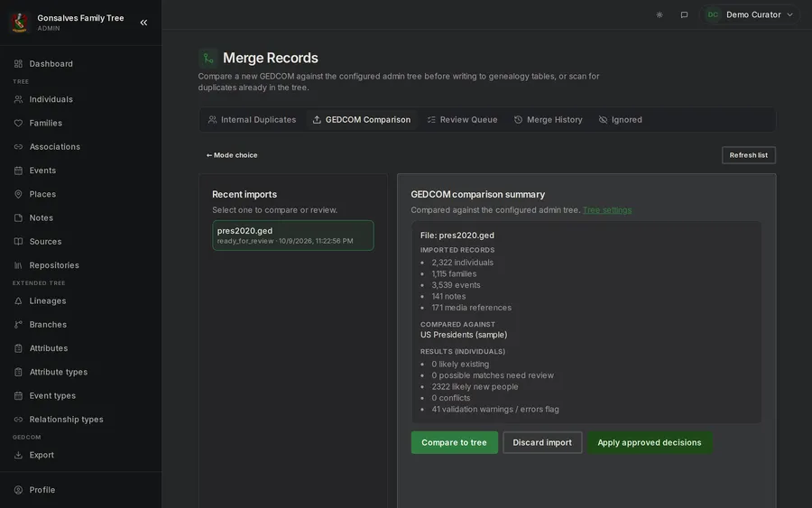The image size is (812, 508).
Task: Click the Profile user circle icon
Action: (x=18, y=490)
